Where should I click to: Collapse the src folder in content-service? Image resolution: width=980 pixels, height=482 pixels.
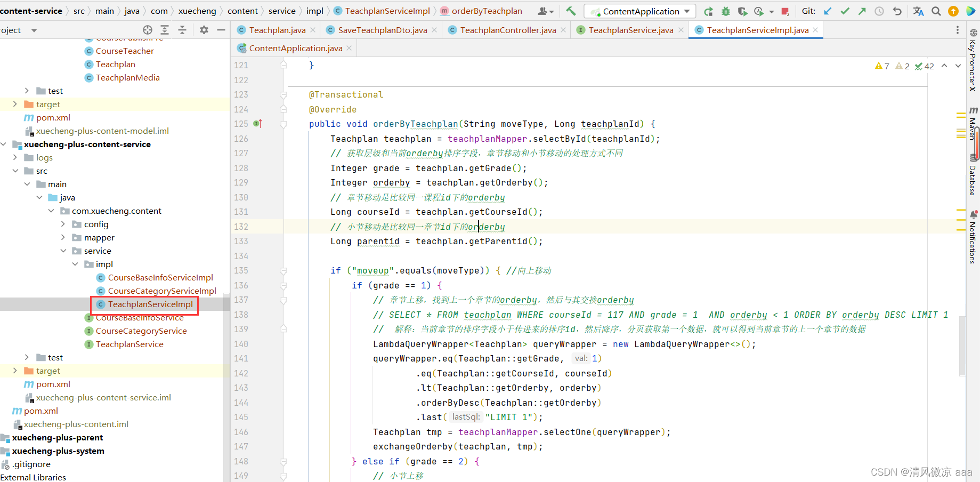click(15, 171)
